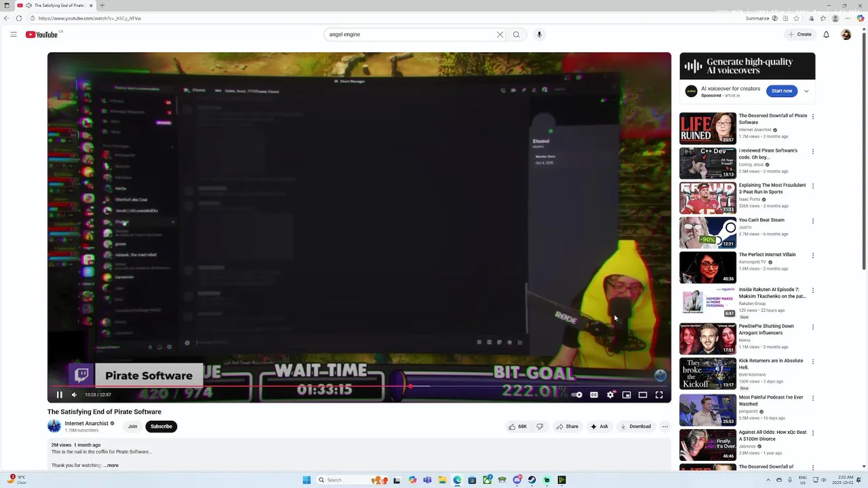Image resolution: width=868 pixels, height=488 pixels.
Task: Switch to miniplayer mode
Action: pyautogui.click(x=627, y=394)
